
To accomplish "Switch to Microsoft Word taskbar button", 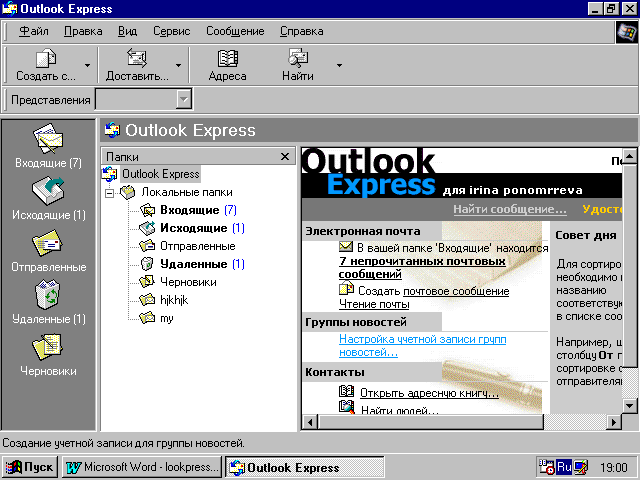I will point(142,467).
